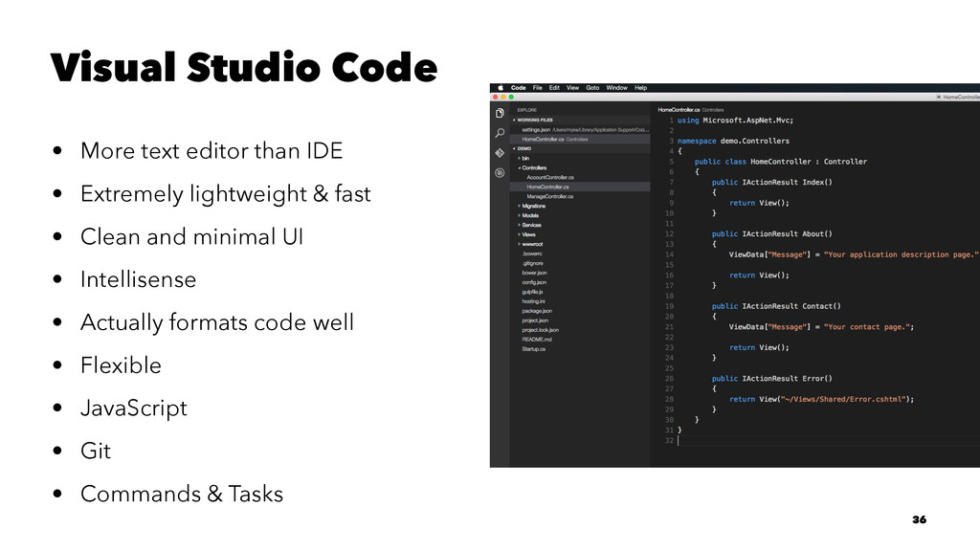Click 'public IActionResult Error()' line

772,379
